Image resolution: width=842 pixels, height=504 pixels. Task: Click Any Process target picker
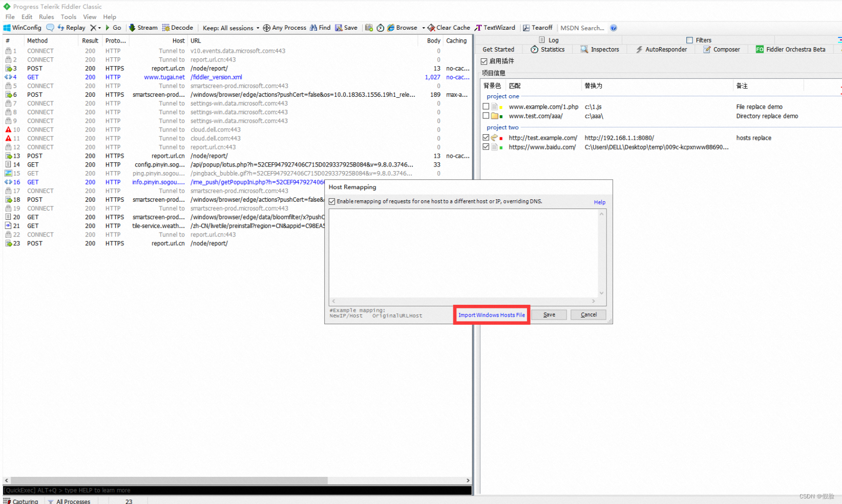click(x=284, y=28)
